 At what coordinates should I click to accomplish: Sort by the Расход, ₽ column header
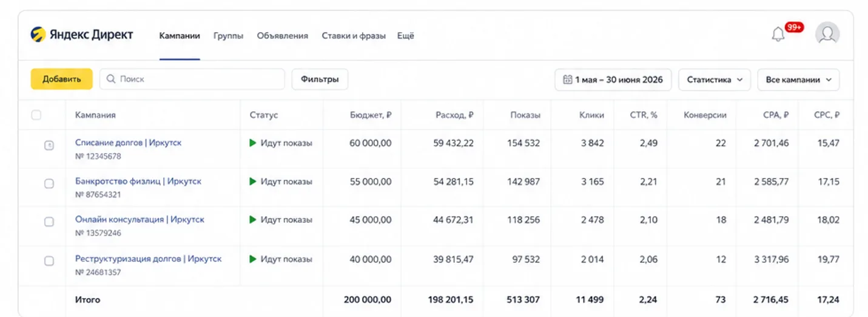pyautogui.click(x=454, y=115)
